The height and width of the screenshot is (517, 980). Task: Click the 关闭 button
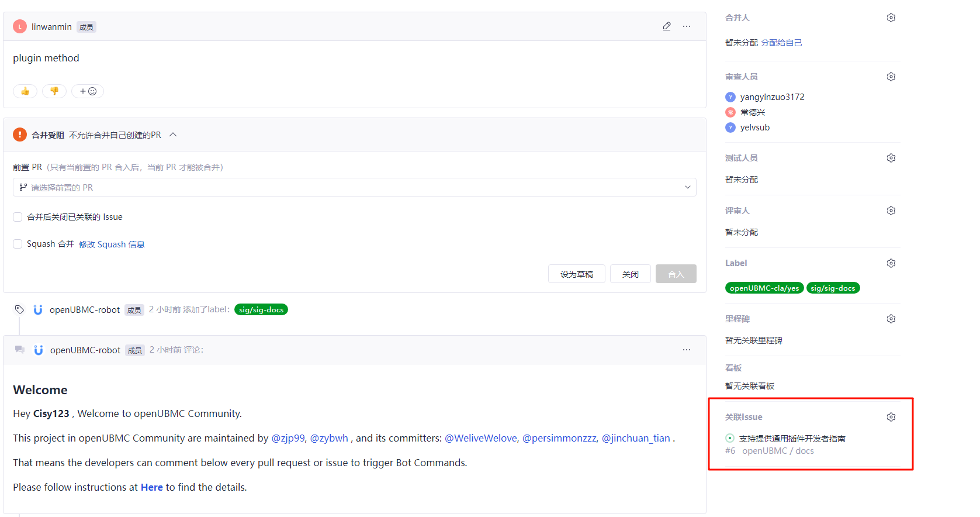point(630,274)
